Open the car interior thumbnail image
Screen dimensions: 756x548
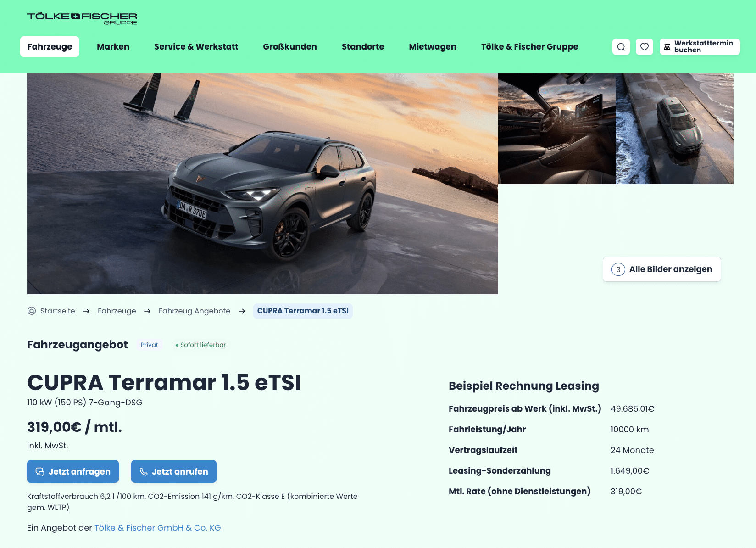557,129
